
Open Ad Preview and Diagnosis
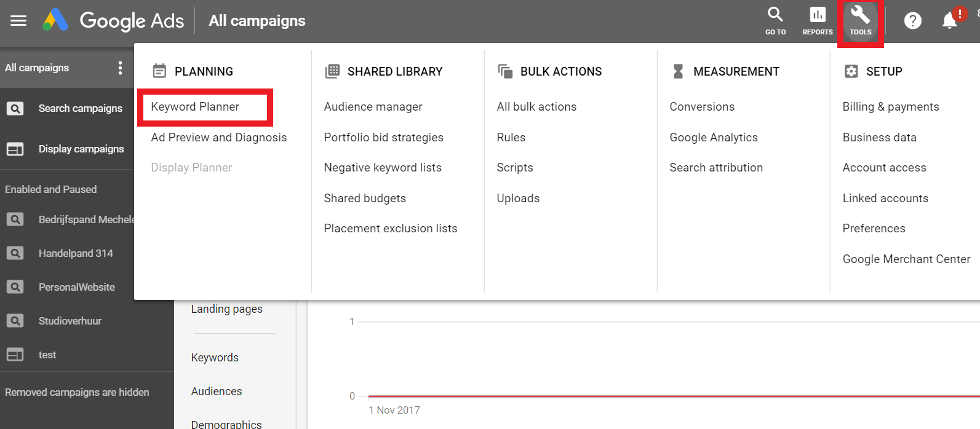click(219, 137)
